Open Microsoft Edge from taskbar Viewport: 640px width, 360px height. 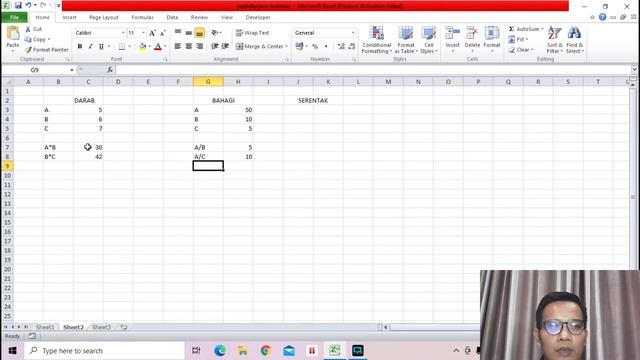220,351
